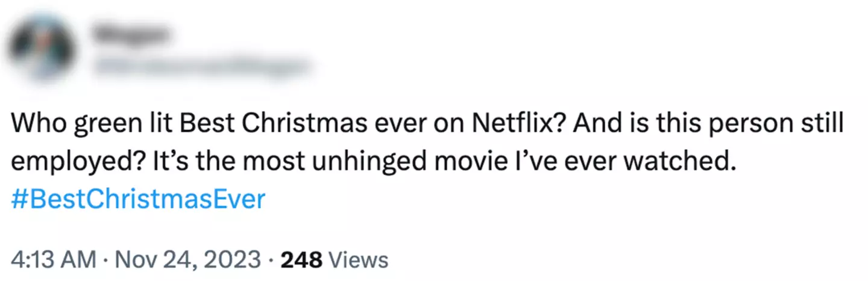Click the blurred display name
The image size is (868, 281).
coord(130,35)
